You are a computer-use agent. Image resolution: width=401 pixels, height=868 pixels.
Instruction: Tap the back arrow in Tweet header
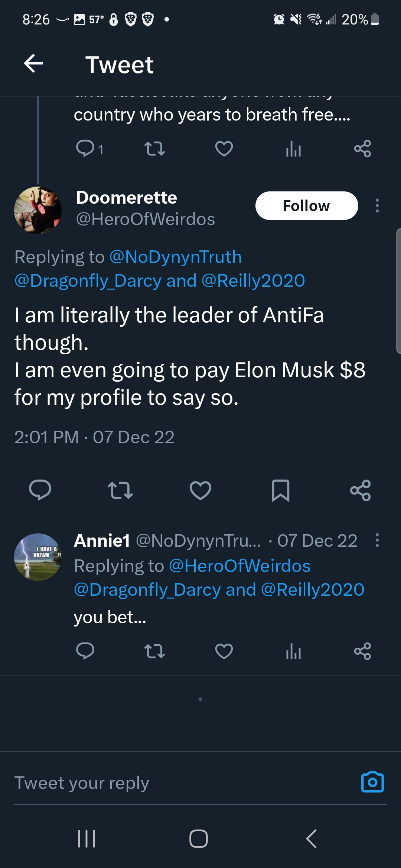tap(33, 64)
